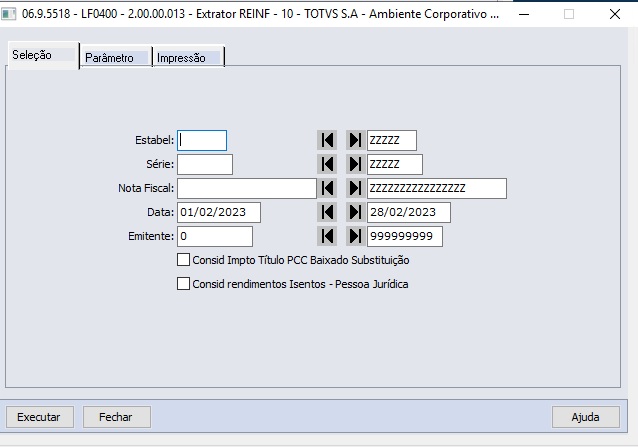Image resolution: width=638 pixels, height=447 pixels.
Task: Set the last-value icon in Data row
Action: (x=356, y=212)
